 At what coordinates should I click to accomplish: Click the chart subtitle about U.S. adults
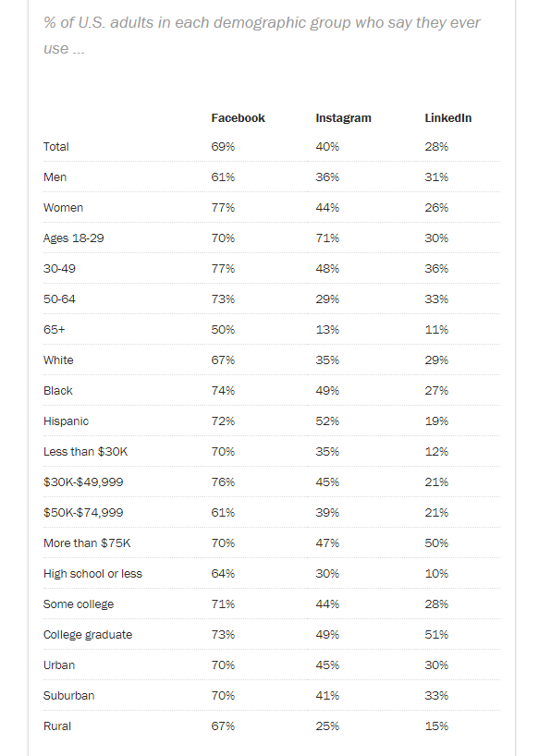pyautogui.click(x=262, y=36)
